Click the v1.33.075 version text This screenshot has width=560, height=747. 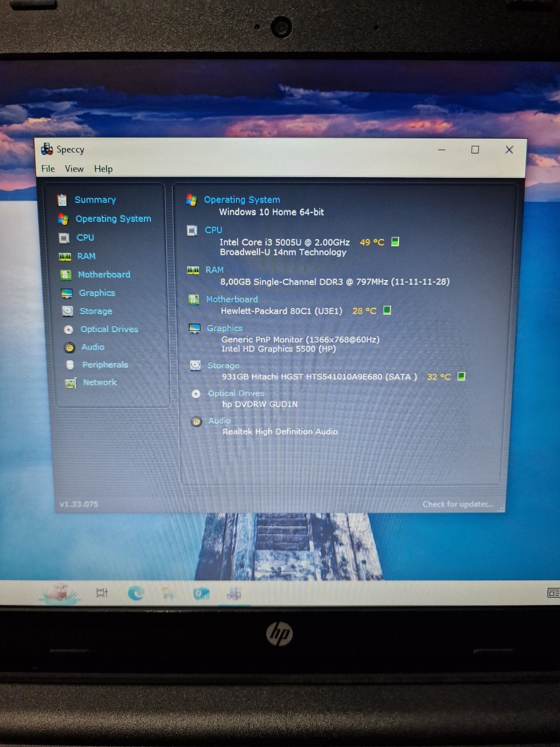[79, 504]
